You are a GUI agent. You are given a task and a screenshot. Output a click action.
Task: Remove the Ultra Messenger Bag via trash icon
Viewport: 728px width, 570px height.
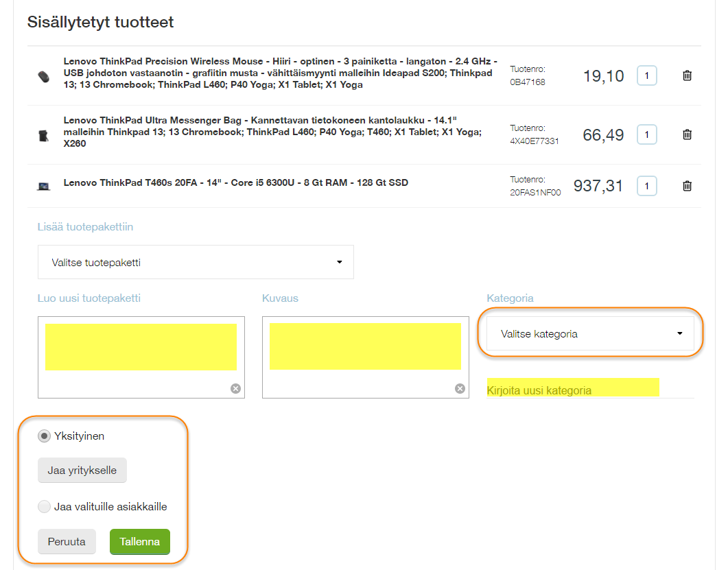click(x=687, y=134)
